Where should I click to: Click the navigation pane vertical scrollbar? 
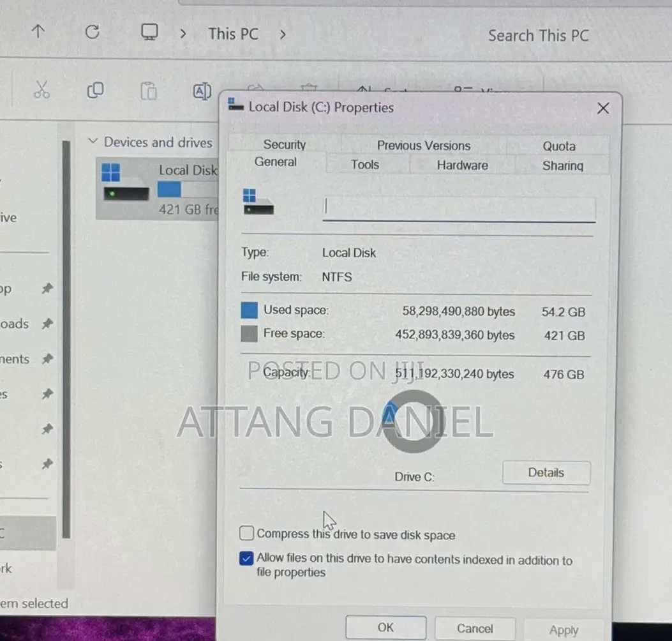[x=66, y=339]
